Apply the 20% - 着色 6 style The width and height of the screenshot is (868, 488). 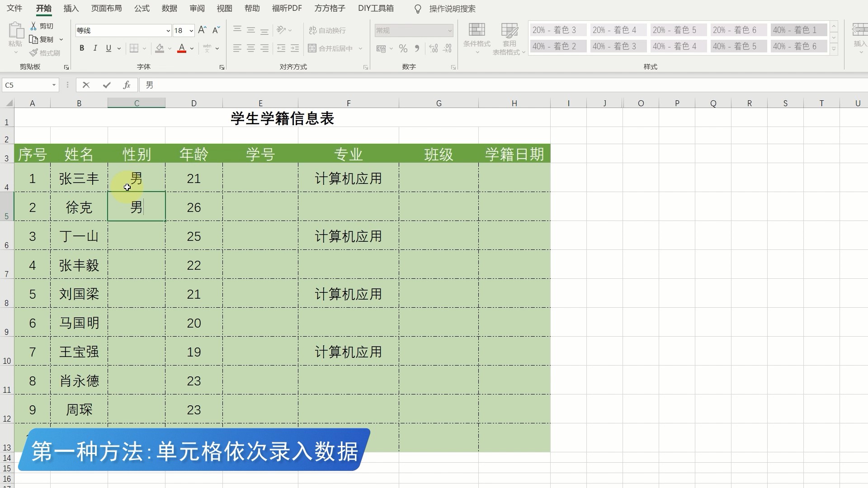coord(739,30)
